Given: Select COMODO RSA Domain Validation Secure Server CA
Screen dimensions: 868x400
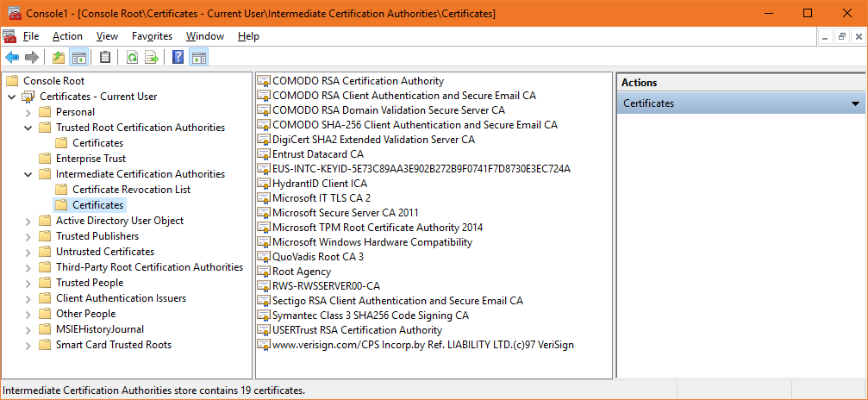Looking at the screenshot, I should pos(389,110).
